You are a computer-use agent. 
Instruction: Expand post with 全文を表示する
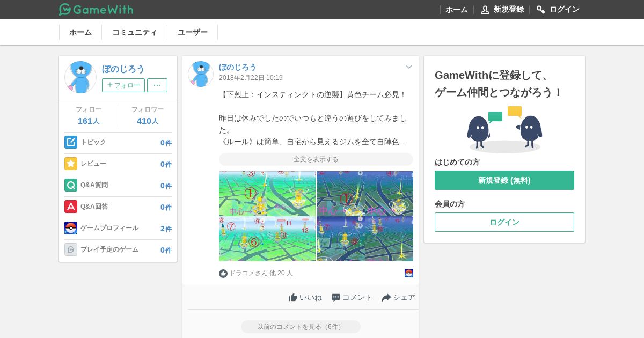pyautogui.click(x=316, y=159)
